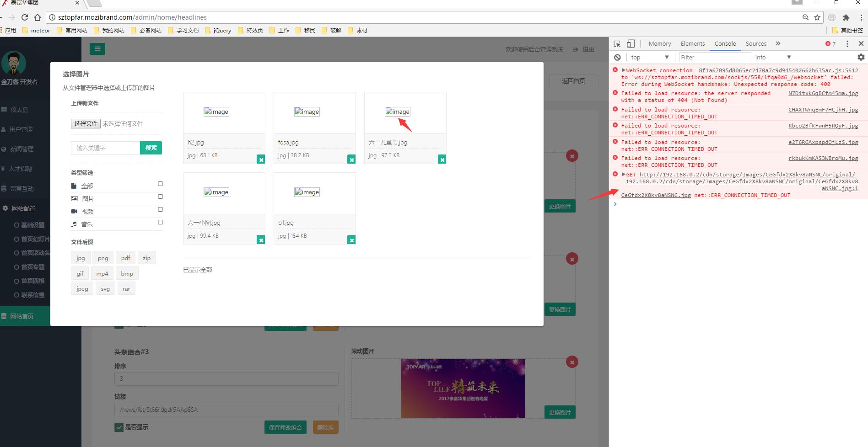868x447 pixels.
Task: Bookmark this page with the star icon
Action: pos(817,17)
